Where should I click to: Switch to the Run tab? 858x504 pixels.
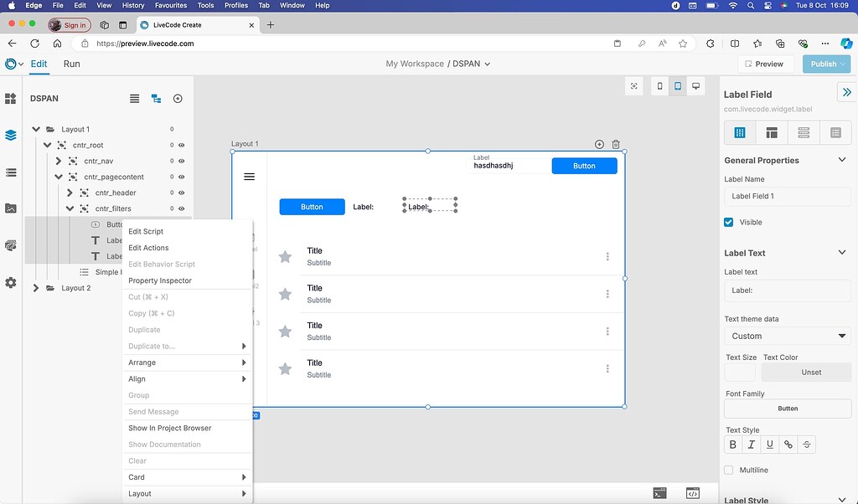(x=71, y=64)
